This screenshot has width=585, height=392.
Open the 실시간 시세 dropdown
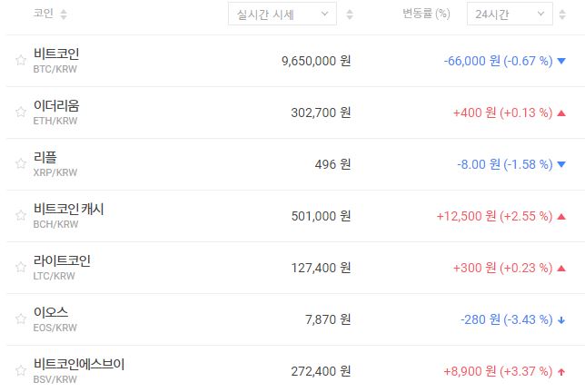pyautogui.click(x=282, y=15)
